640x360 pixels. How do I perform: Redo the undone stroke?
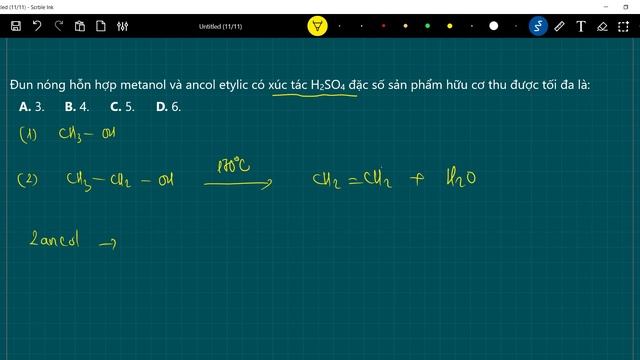point(59,26)
